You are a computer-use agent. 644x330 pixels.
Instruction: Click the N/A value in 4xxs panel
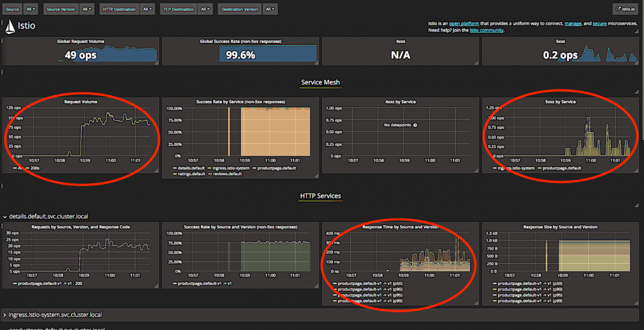pyautogui.click(x=401, y=55)
